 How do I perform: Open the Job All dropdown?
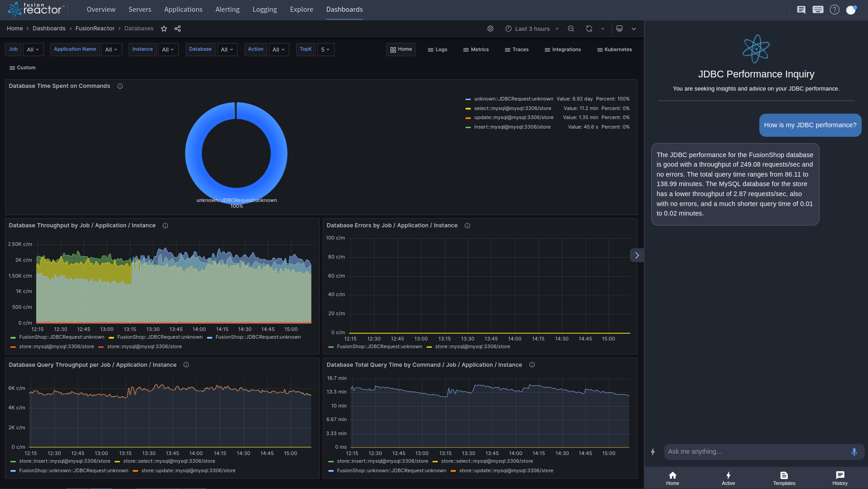pyautogui.click(x=33, y=50)
